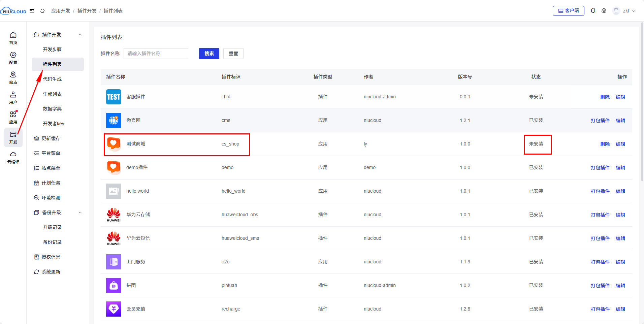Open the zkf user account dropdown
The height and width of the screenshot is (324, 644).
[624, 11]
